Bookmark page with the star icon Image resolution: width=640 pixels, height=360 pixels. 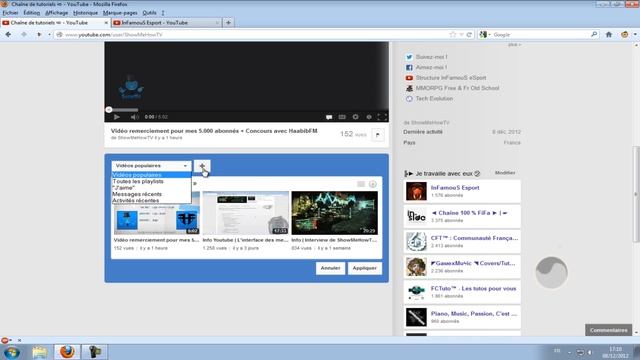452,35
